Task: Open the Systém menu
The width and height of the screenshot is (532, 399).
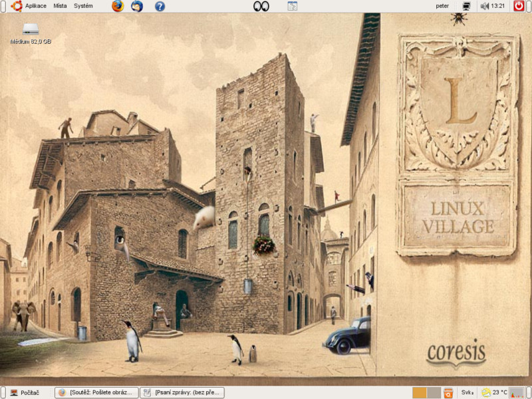Action: [83, 6]
